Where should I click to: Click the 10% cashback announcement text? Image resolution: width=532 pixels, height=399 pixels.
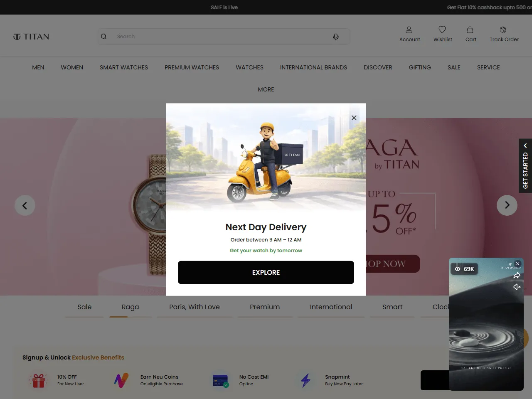click(x=490, y=7)
